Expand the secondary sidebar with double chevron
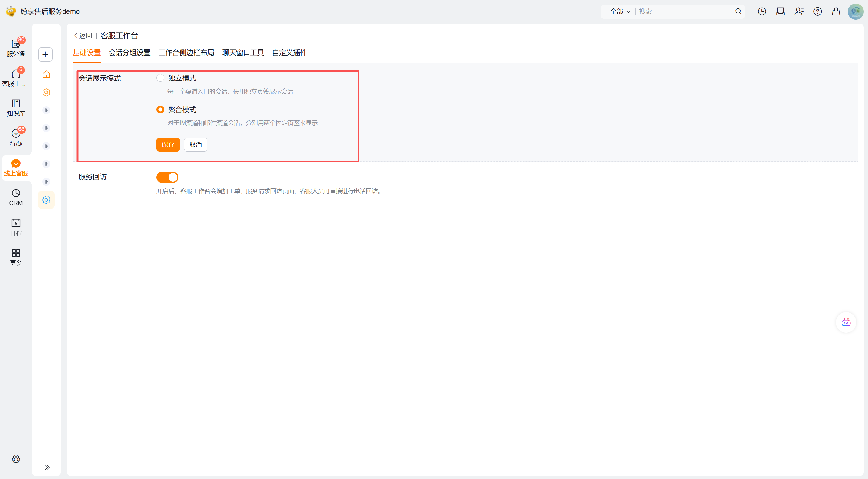Screen dimensions: 868x479 pos(47,467)
